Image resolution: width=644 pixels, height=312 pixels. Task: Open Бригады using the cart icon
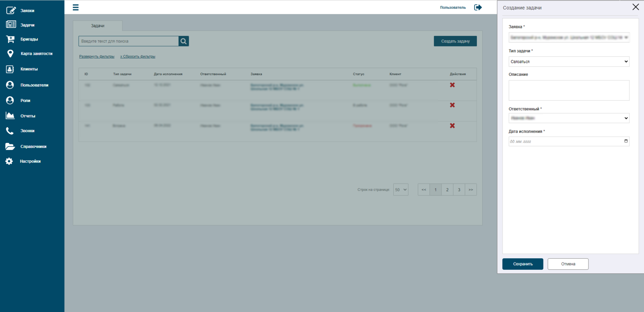(x=10, y=39)
